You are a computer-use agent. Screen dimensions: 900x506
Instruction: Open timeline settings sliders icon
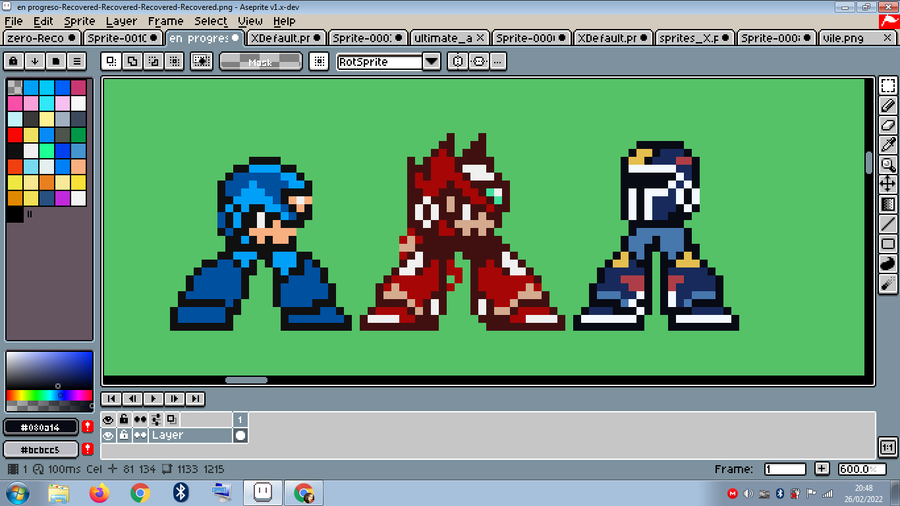(x=156, y=419)
